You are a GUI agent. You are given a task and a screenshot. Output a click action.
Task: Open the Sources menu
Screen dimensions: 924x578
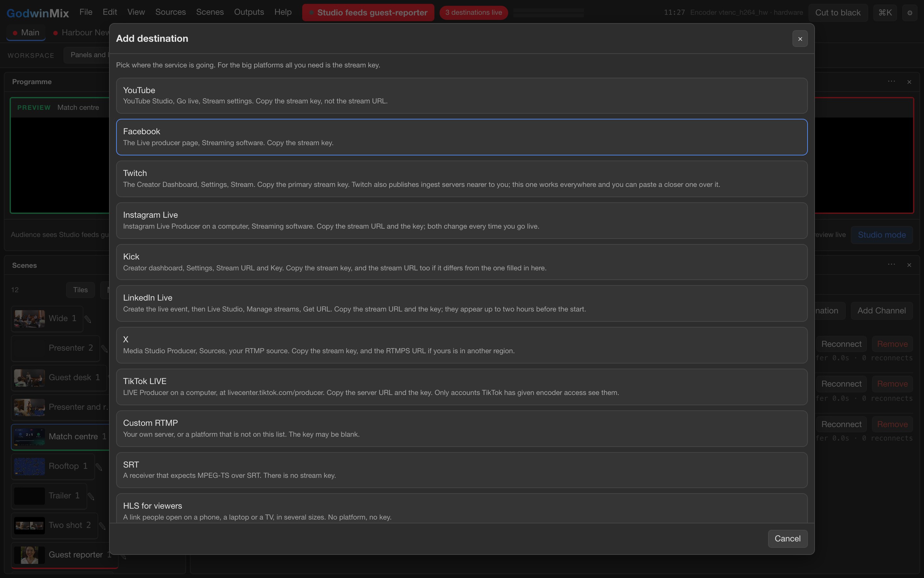click(x=170, y=12)
